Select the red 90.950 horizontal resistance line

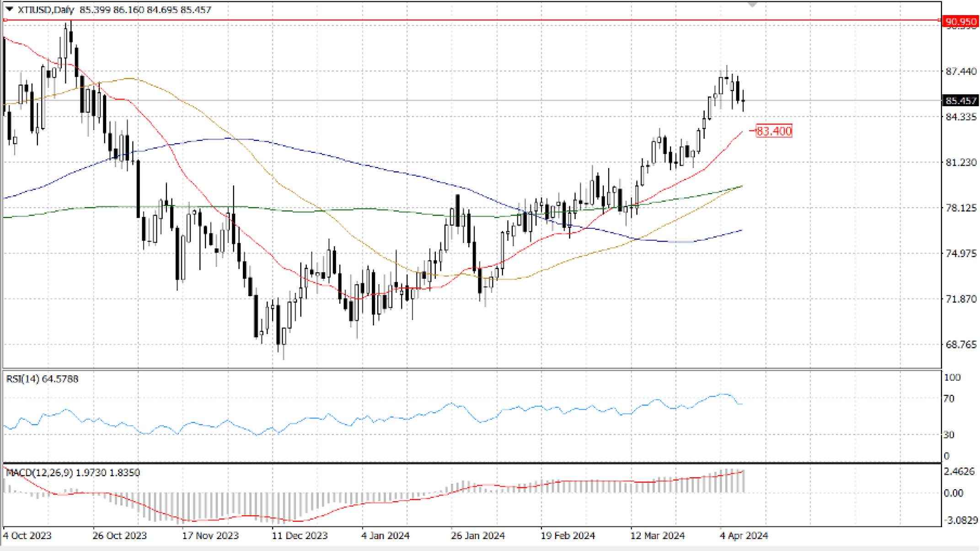click(457, 20)
